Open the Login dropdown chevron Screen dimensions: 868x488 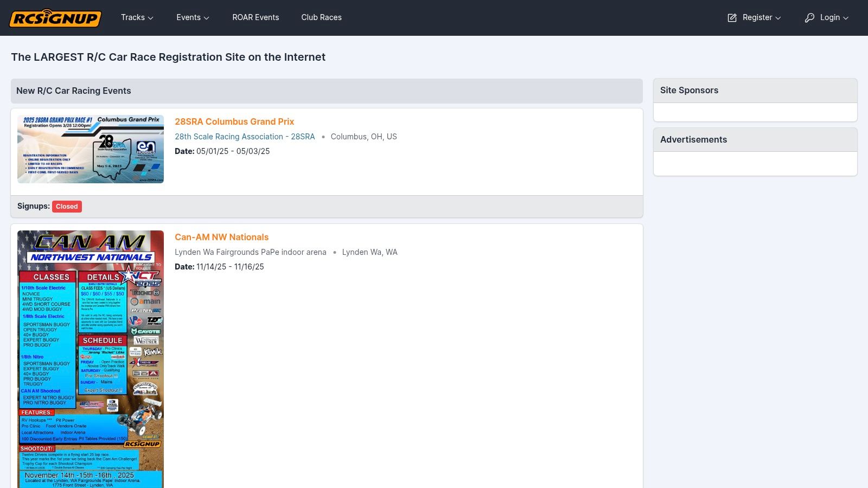[846, 18]
